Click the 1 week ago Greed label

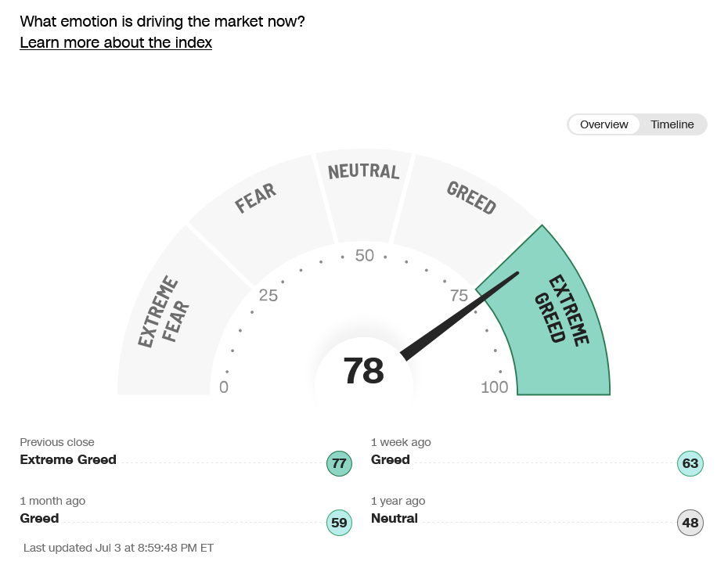tap(390, 459)
